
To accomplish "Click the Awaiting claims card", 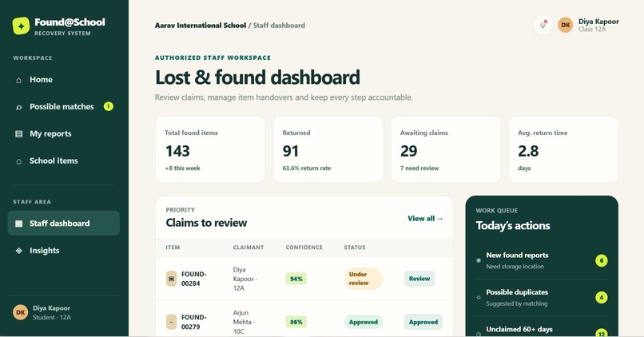I will (x=446, y=149).
